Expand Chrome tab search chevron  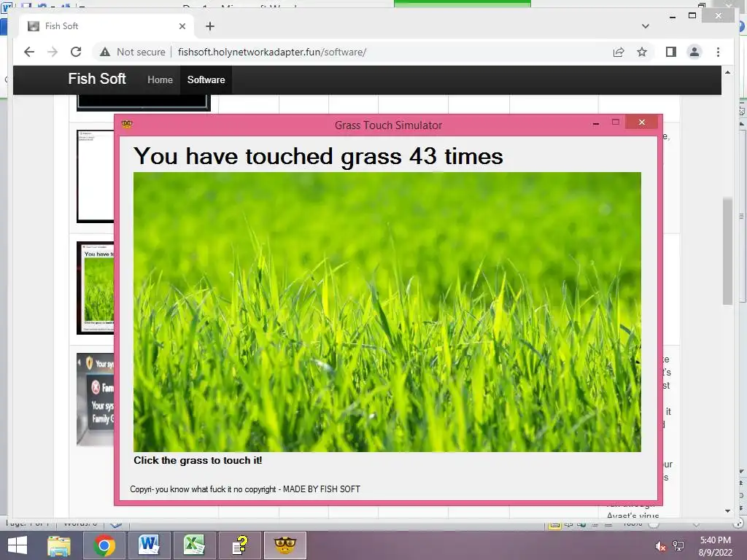[x=645, y=26]
